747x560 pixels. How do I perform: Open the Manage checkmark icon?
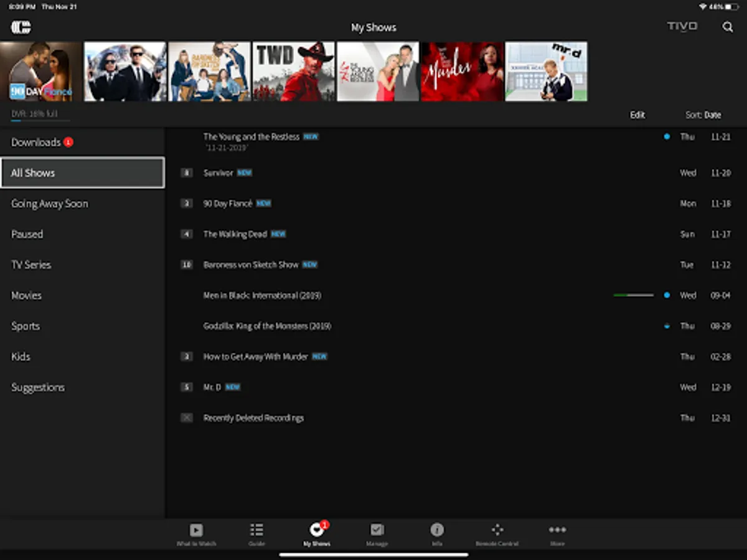click(x=377, y=530)
